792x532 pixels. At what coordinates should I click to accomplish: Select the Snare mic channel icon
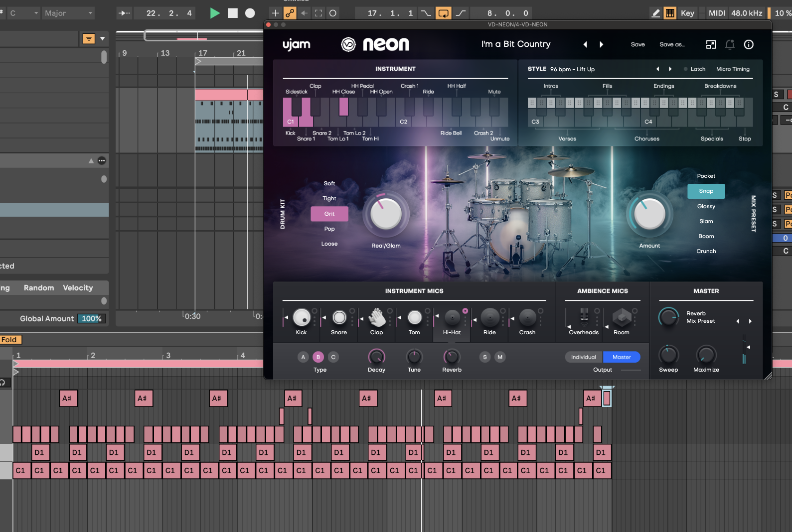(x=339, y=317)
